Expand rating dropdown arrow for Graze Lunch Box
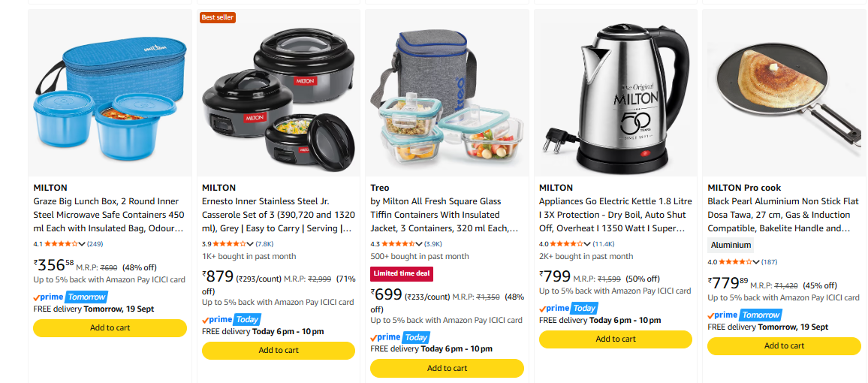This screenshot has height=383, width=868. click(83, 243)
